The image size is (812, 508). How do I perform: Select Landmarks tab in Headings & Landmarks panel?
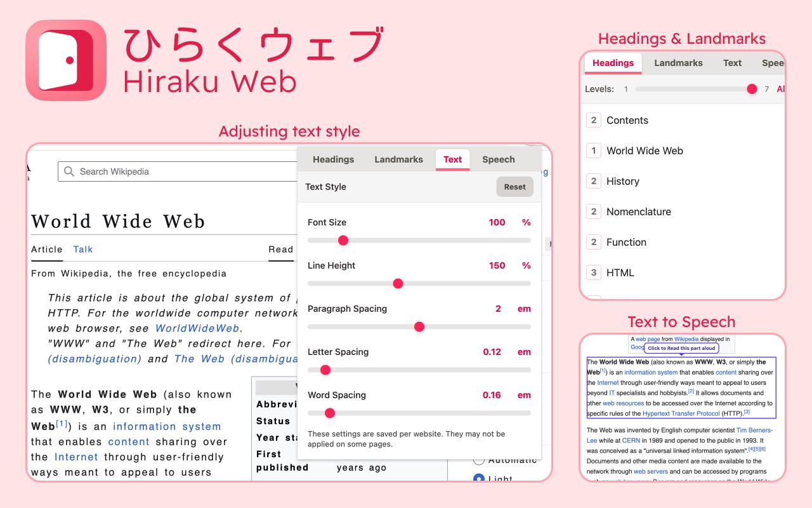(678, 63)
